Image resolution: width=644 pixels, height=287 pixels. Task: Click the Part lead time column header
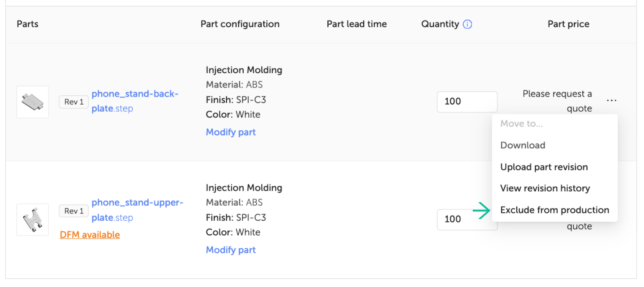[x=356, y=24]
